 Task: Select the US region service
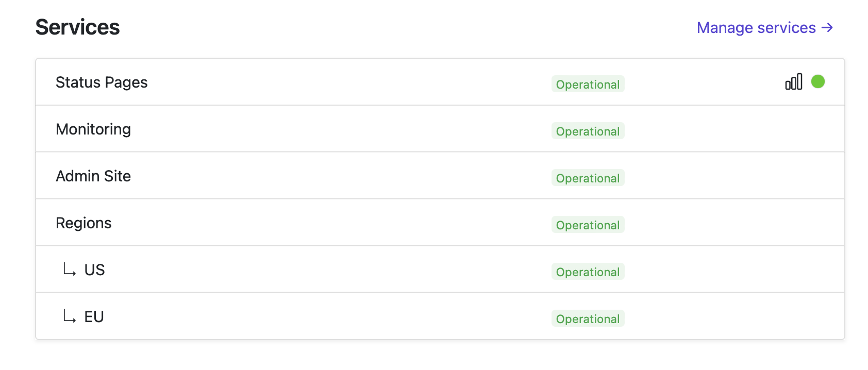94,270
